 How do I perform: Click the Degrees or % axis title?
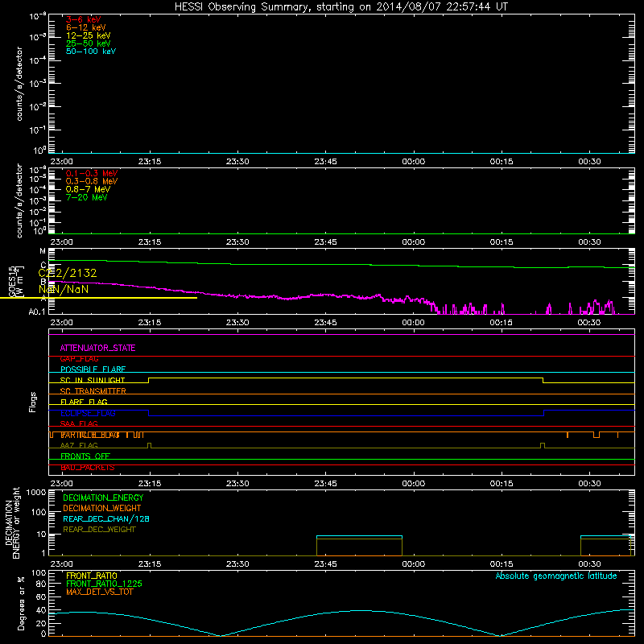point(21,603)
